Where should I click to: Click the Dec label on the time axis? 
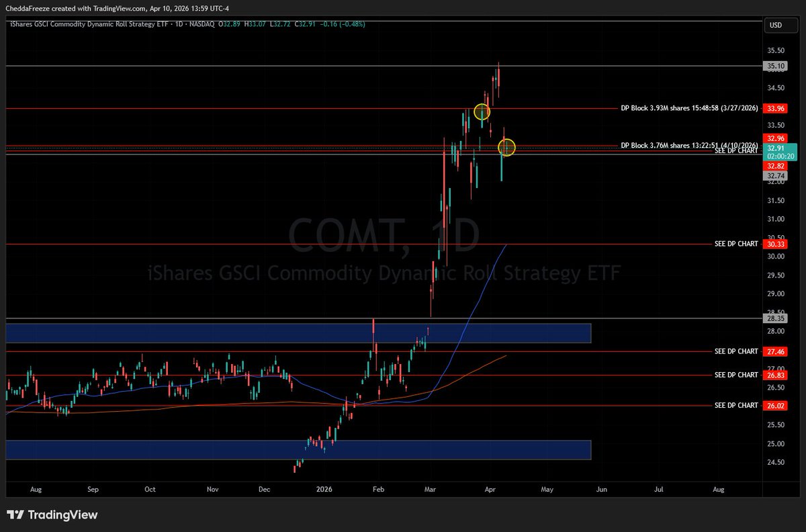tap(264, 490)
